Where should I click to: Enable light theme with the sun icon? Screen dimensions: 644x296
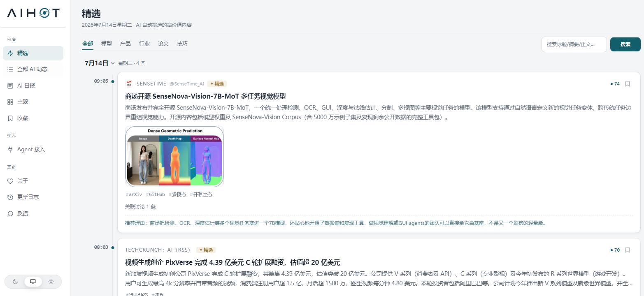pos(51,282)
